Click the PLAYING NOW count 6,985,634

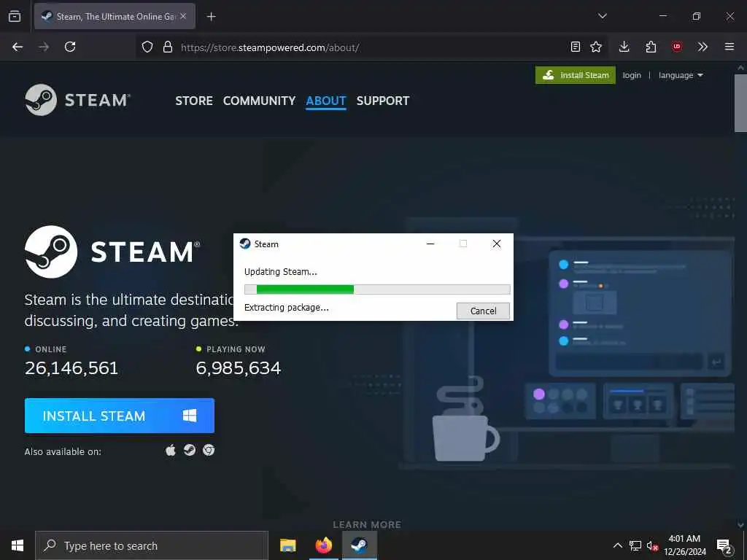pos(239,367)
